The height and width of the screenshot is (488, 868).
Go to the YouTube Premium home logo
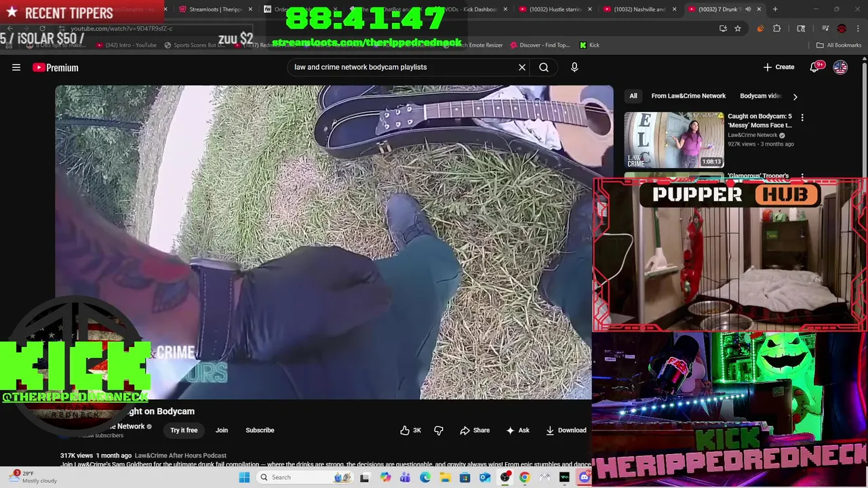click(56, 67)
